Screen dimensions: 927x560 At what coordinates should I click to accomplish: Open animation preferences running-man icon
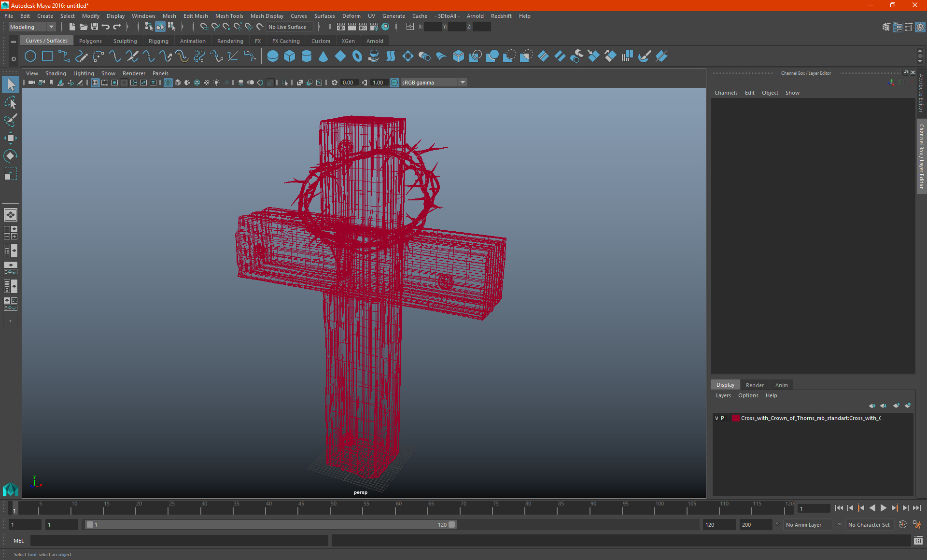[x=917, y=525]
